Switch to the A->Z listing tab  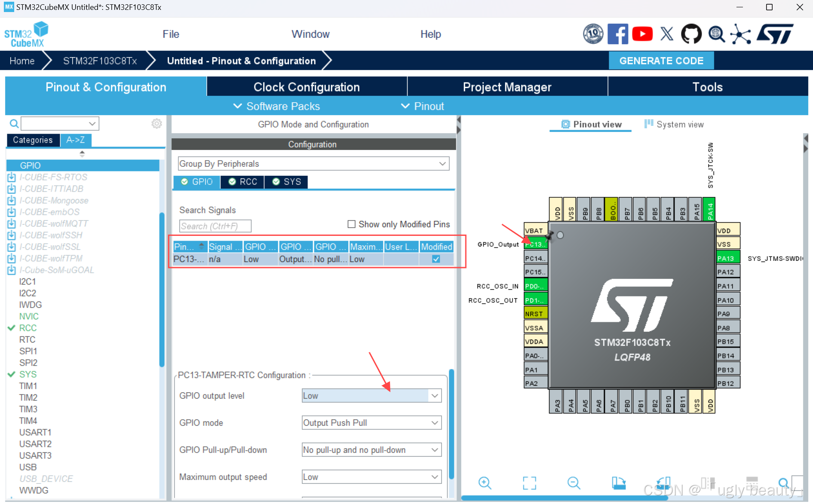[75, 140]
